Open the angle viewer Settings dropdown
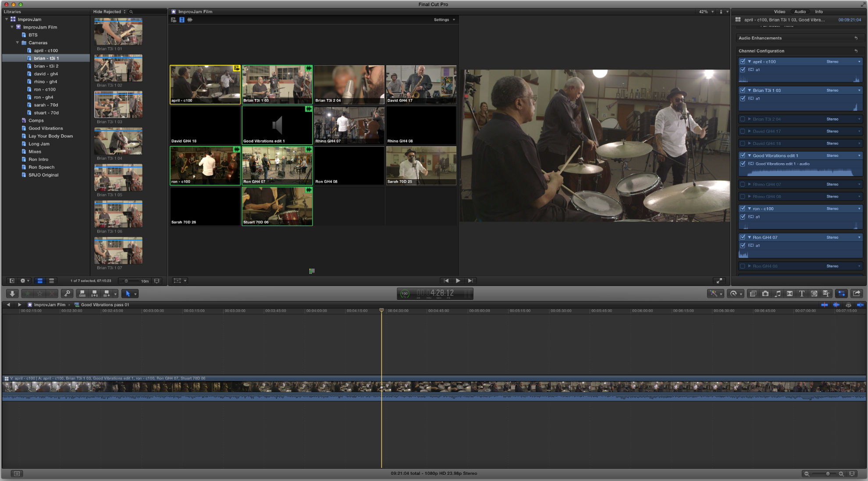This screenshot has width=868, height=481. point(444,20)
